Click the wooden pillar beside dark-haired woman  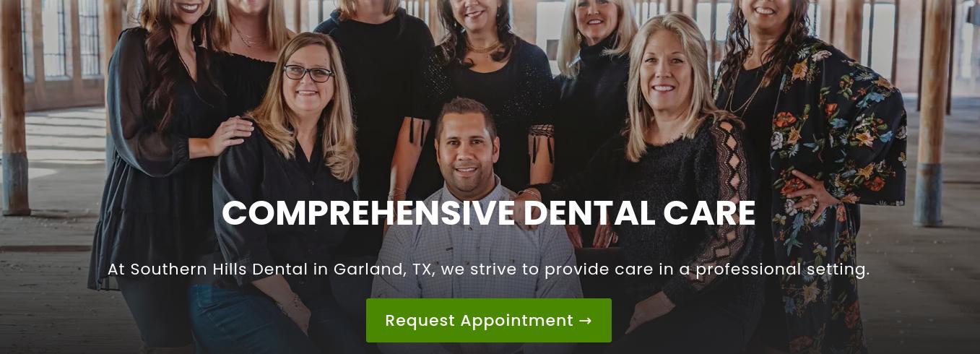pos(14,107)
